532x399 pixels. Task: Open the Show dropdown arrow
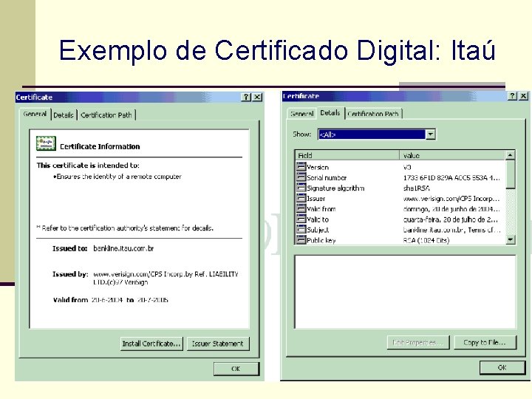(430, 134)
